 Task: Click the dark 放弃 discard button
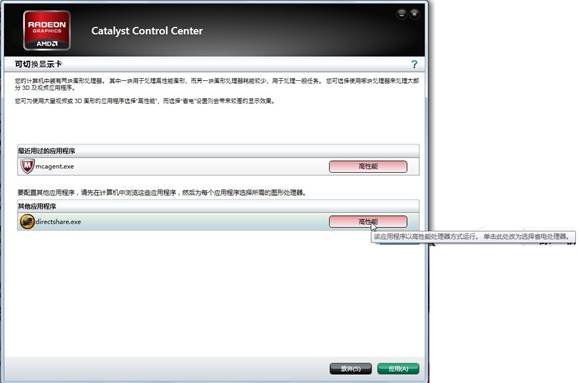pos(350,369)
